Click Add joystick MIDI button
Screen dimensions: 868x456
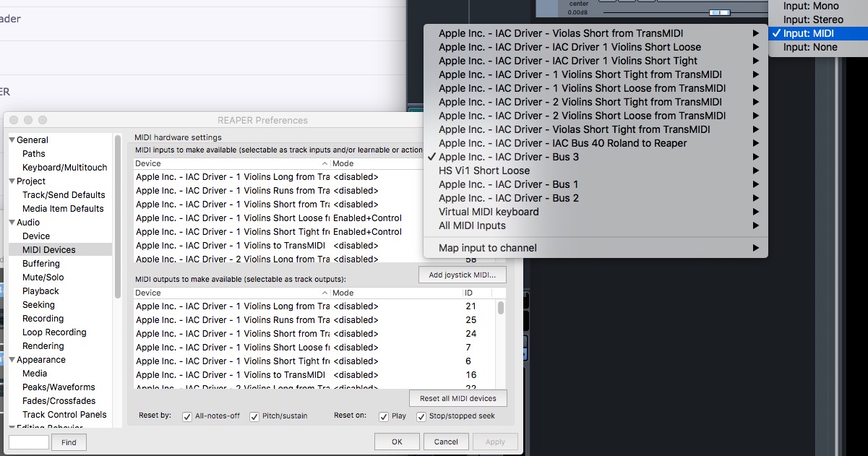(463, 275)
